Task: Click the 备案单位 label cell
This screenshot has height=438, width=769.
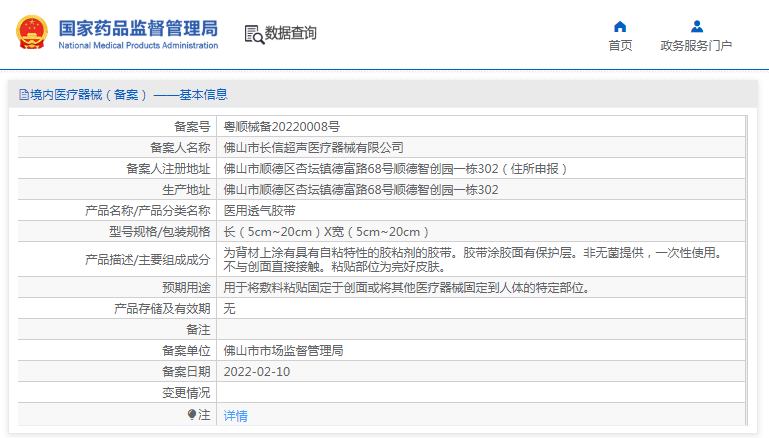Action: click(x=118, y=351)
